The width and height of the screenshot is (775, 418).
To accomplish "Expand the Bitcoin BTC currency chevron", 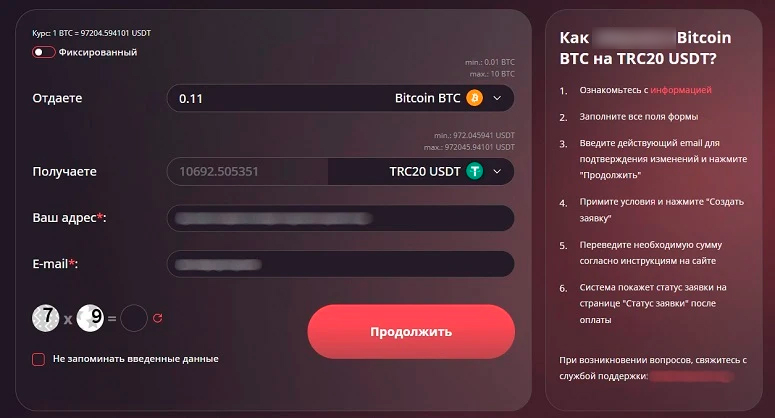I will (497, 98).
